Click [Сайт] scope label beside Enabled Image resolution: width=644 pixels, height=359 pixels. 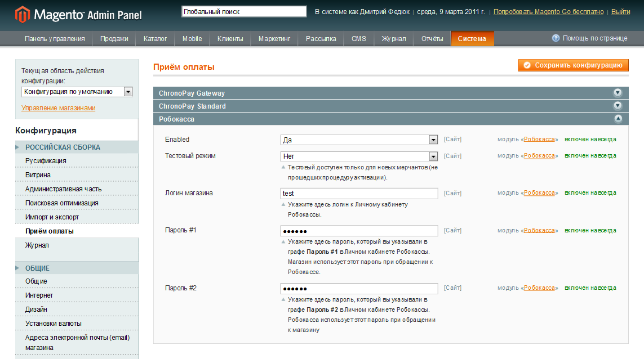(x=452, y=139)
